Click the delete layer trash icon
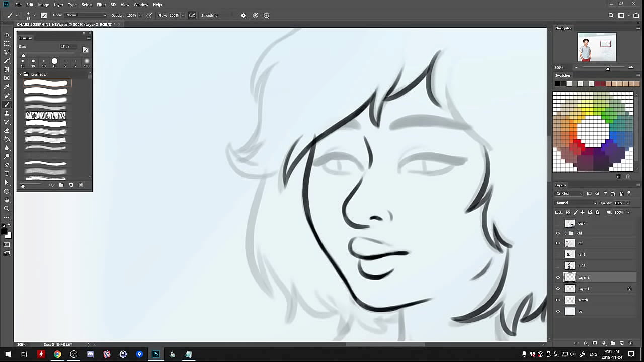This screenshot has width=644, height=362. [x=631, y=343]
